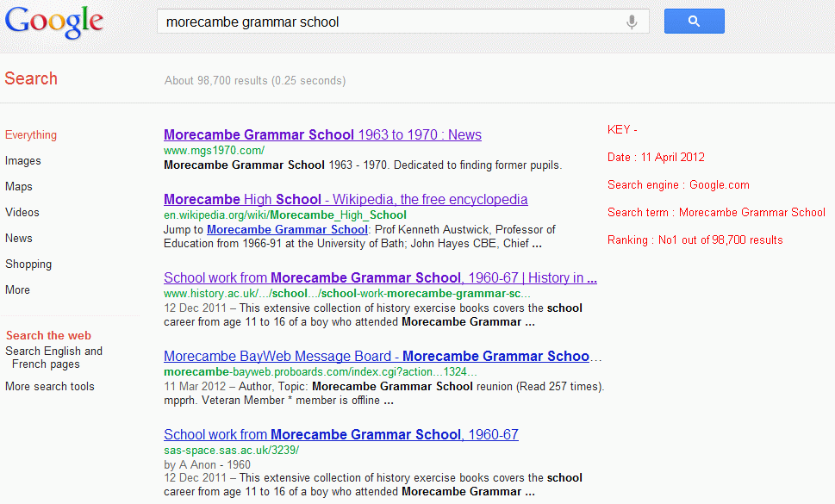Switch to Videos results
Image resolution: width=835 pixels, height=504 pixels.
(x=22, y=213)
